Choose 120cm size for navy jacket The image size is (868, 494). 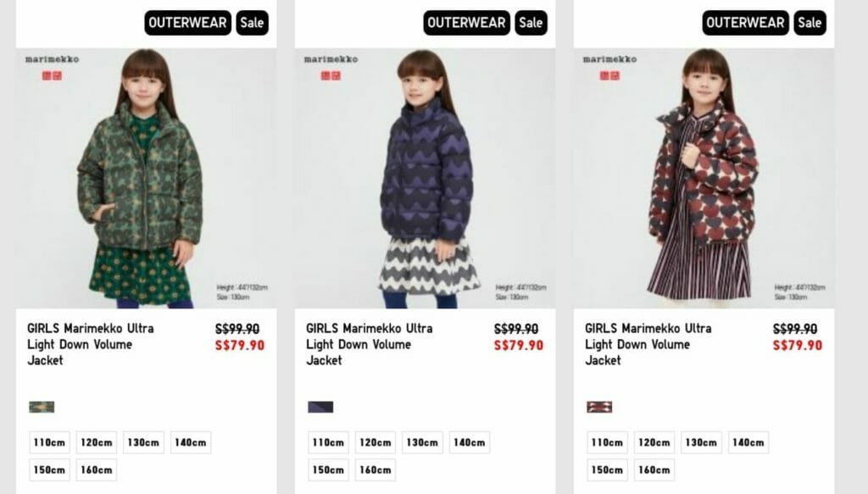coord(376,442)
